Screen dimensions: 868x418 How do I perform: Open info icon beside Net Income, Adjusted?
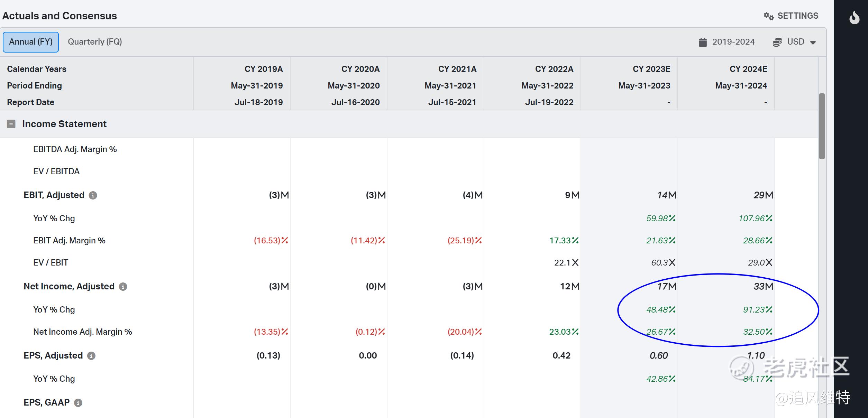(123, 287)
